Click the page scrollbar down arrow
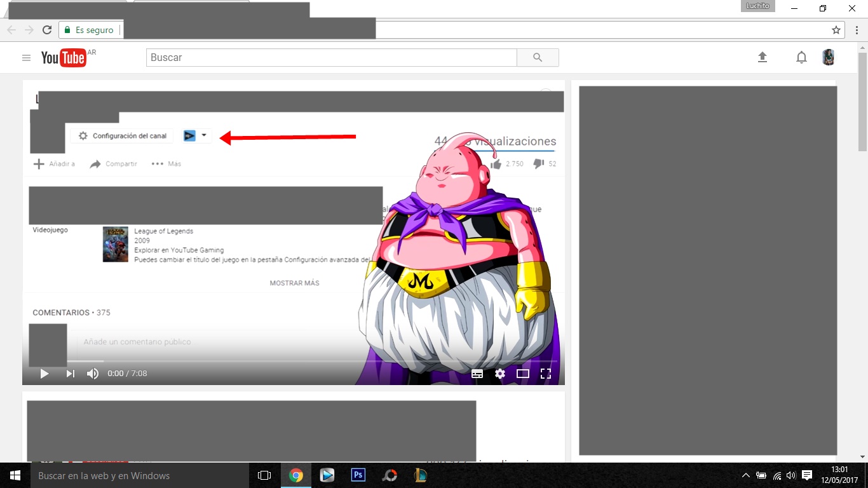Image resolution: width=868 pixels, height=488 pixels. 862,456
